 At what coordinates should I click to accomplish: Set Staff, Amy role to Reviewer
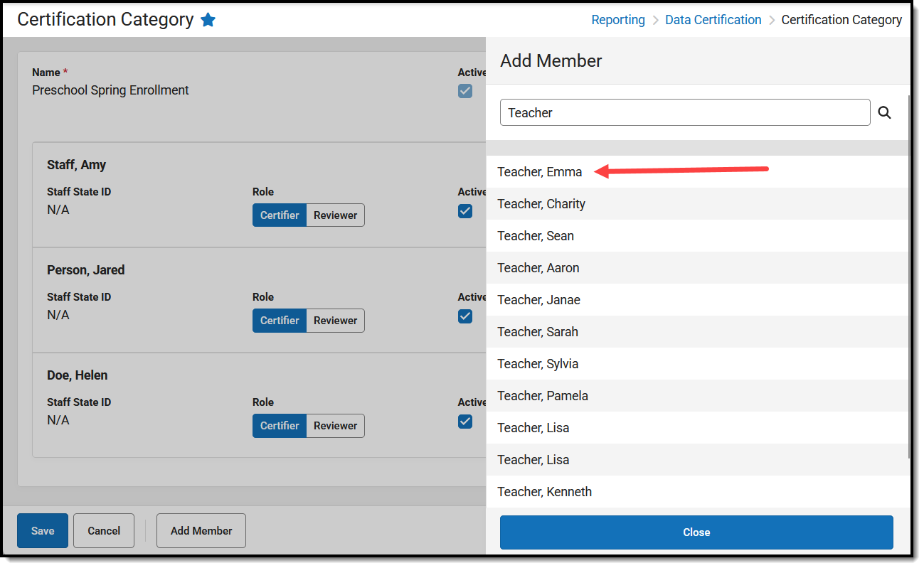click(336, 215)
